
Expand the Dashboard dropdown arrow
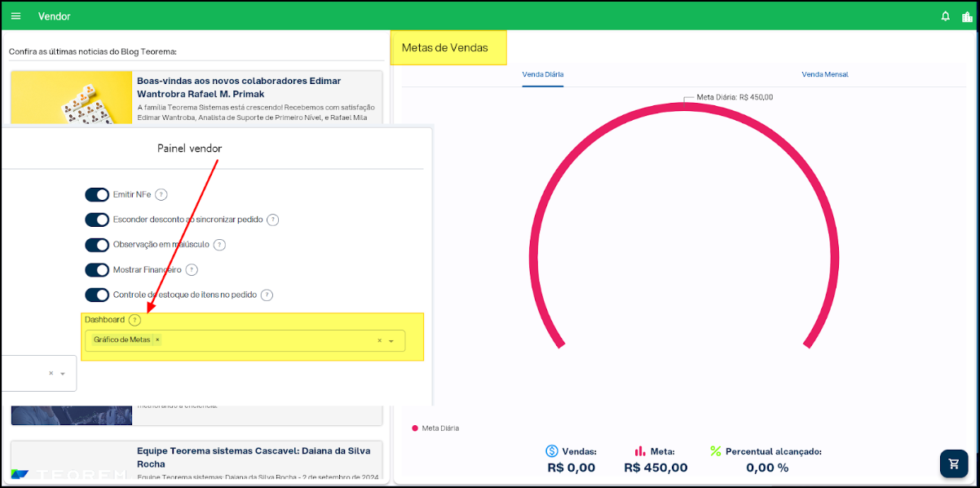pos(391,341)
